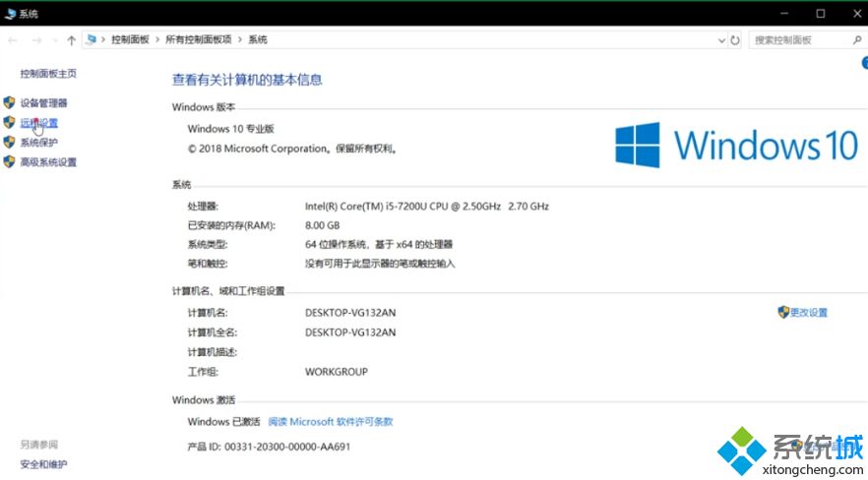Expand chevron after 所有控制面板项 breadcrumb
Screen dimensions: 868x480
click(x=240, y=39)
